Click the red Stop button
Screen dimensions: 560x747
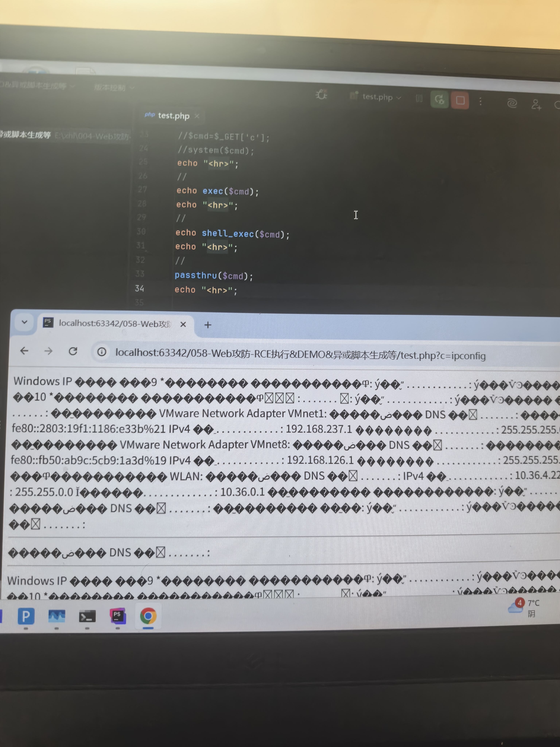click(x=460, y=100)
